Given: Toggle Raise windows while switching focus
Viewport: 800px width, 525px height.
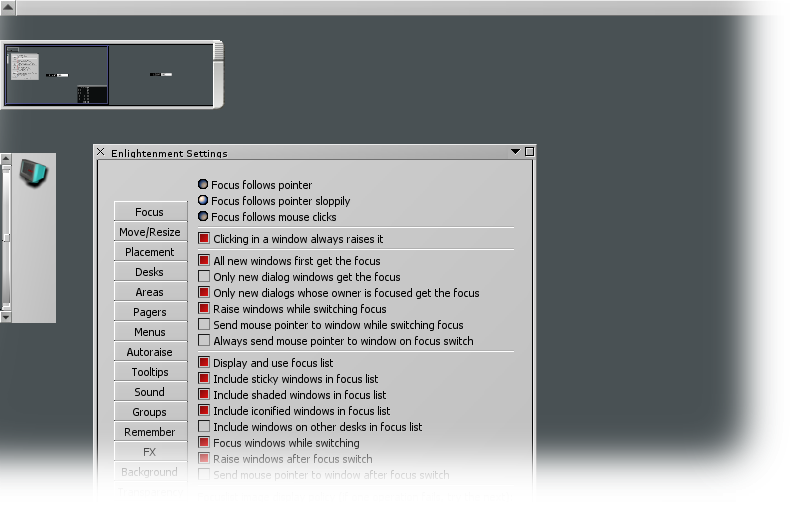Looking at the screenshot, I should [x=204, y=308].
